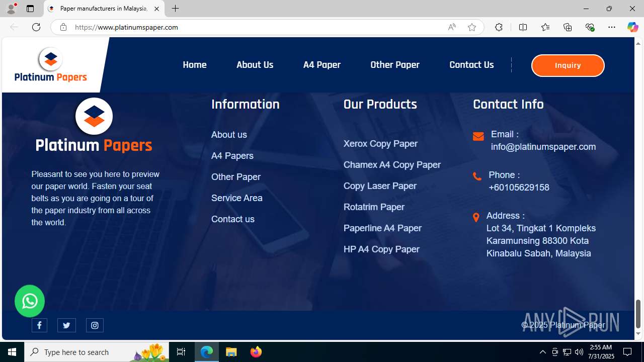Open Edge Settings and more menu
The width and height of the screenshot is (644, 362).
(612, 27)
